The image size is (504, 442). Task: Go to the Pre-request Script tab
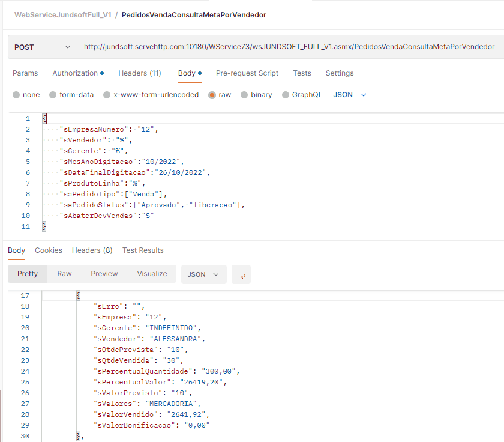[x=247, y=73]
